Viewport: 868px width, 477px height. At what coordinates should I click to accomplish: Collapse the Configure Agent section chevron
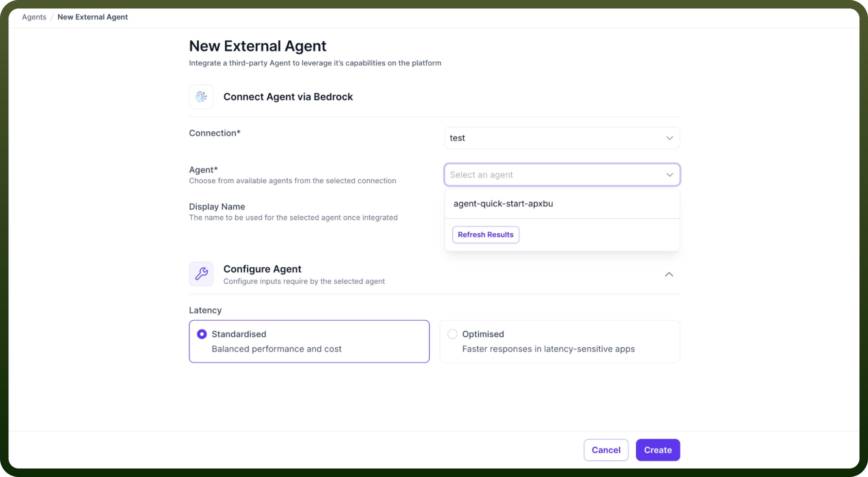(669, 274)
